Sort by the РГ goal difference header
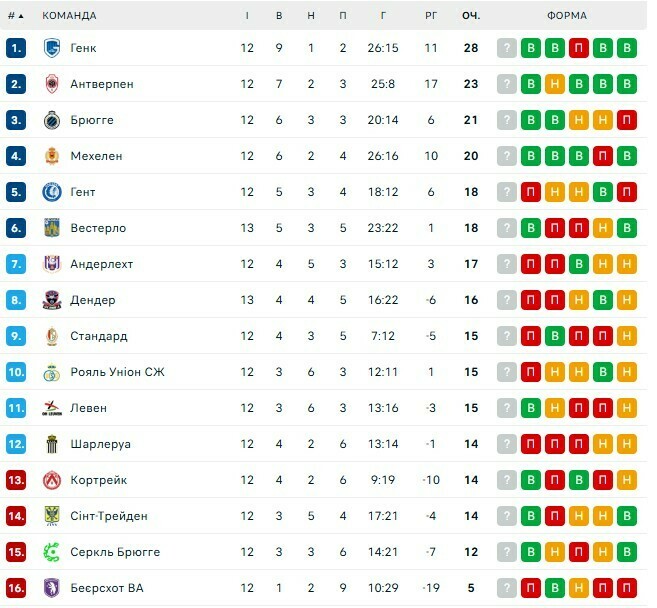The width and height of the screenshot is (657, 608). pyautogui.click(x=431, y=16)
